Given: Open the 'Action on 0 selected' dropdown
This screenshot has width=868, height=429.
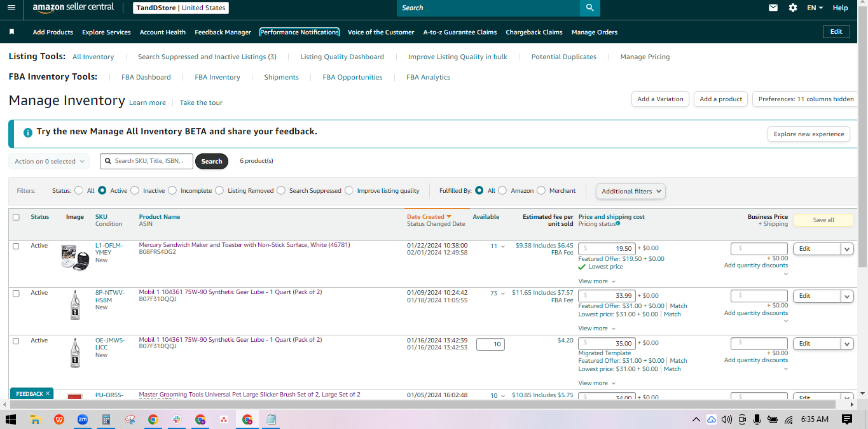Looking at the screenshot, I should 49,162.
